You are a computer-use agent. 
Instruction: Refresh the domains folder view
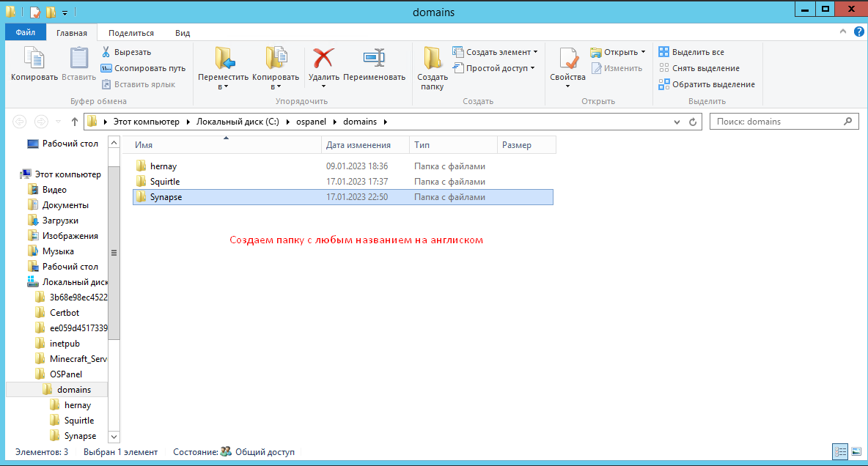click(x=693, y=122)
